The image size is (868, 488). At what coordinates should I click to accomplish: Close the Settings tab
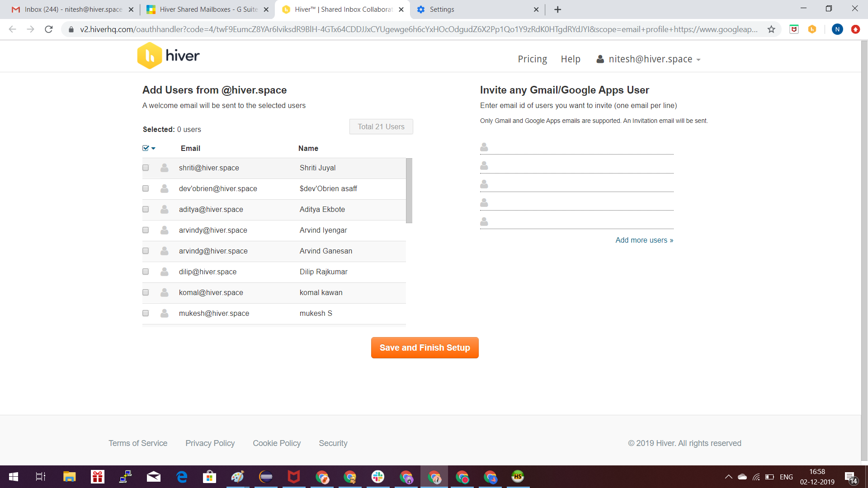536,9
